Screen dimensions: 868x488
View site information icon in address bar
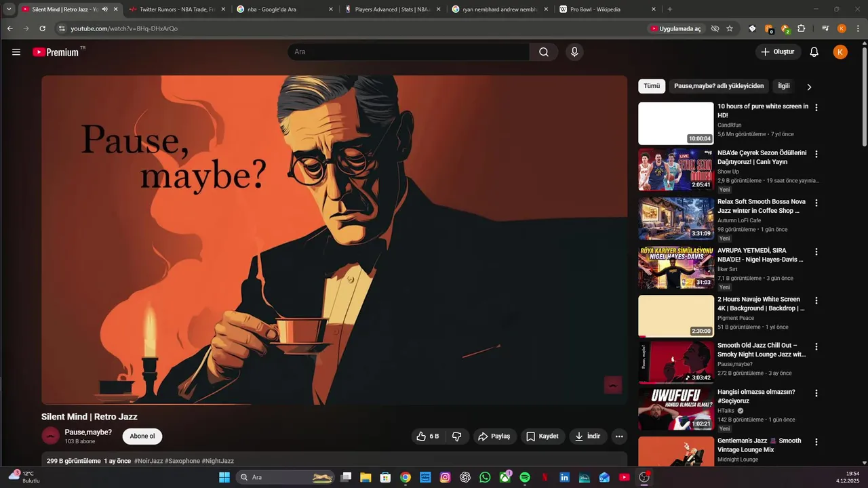coord(62,28)
